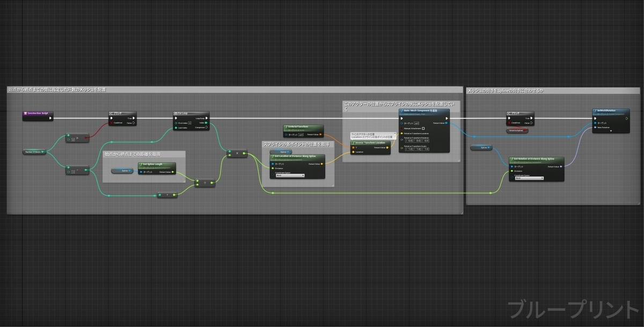Select Get Rotation at Distance Along Spline node
Screen dimensions: 644x327
click(x=536, y=169)
